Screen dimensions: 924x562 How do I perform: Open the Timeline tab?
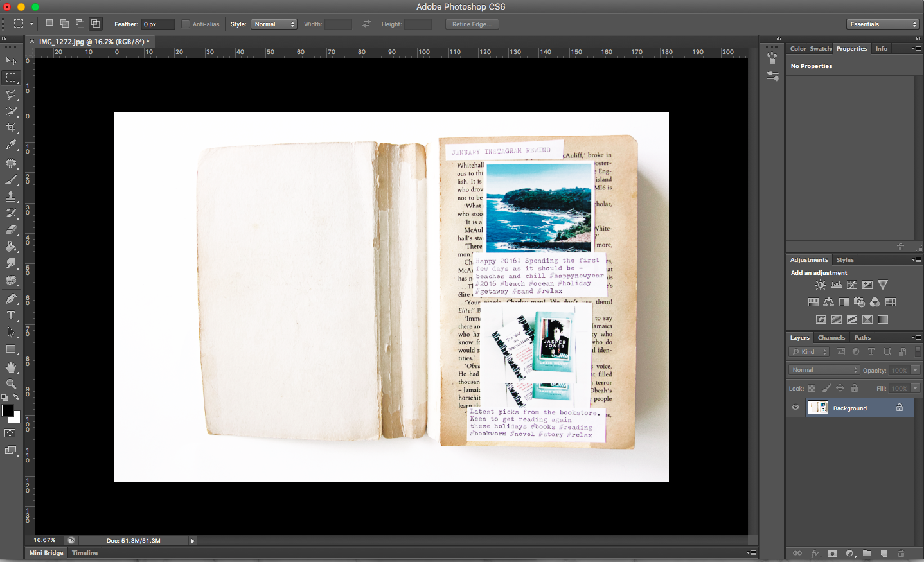point(85,553)
